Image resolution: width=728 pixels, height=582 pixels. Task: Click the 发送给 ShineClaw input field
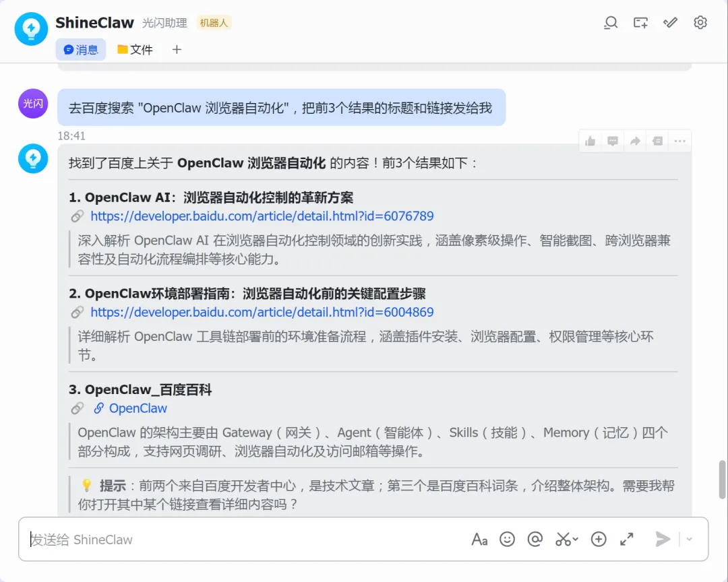246,540
